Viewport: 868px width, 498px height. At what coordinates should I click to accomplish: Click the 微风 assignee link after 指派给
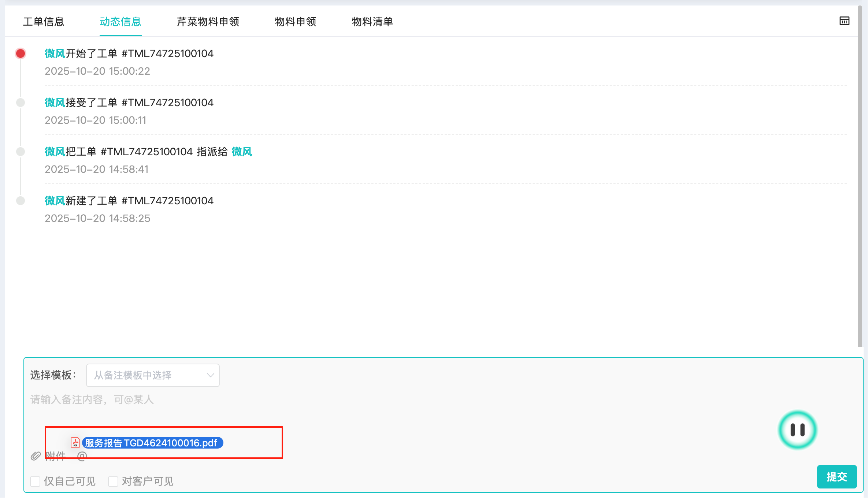[x=242, y=152]
